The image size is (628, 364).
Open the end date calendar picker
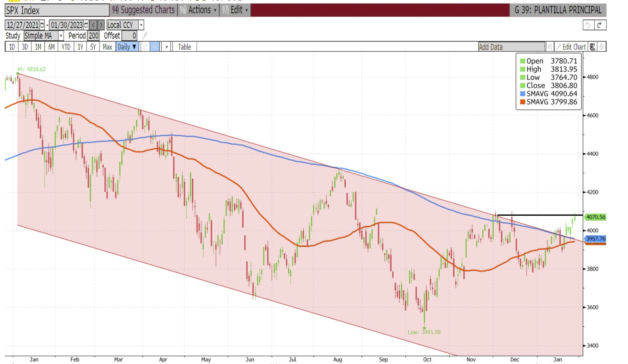coord(86,25)
